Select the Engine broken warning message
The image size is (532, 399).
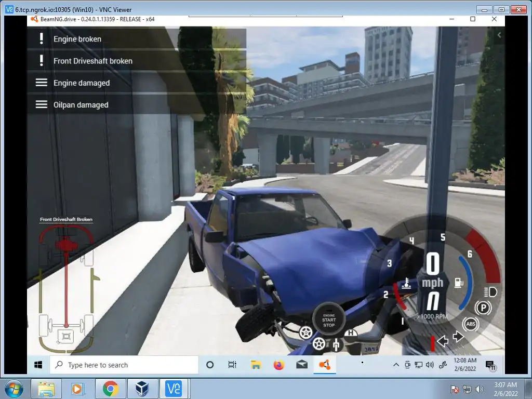[137, 38]
